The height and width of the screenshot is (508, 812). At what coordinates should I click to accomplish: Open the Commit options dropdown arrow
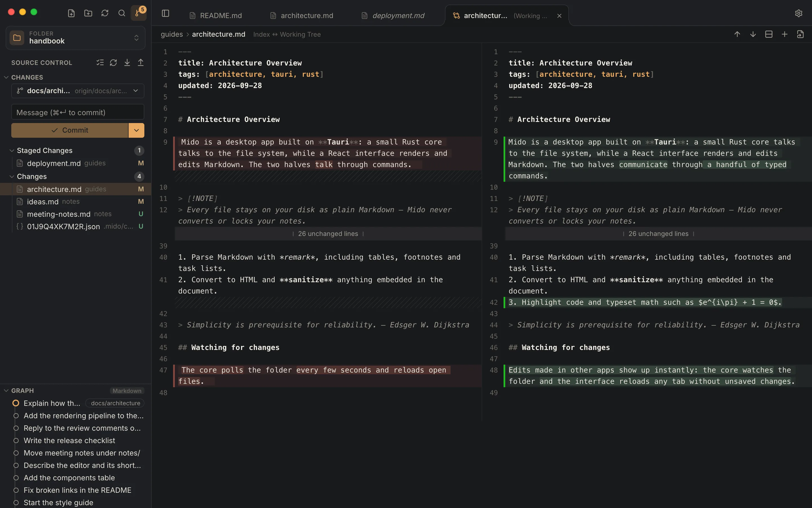pyautogui.click(x=136, y=130)
